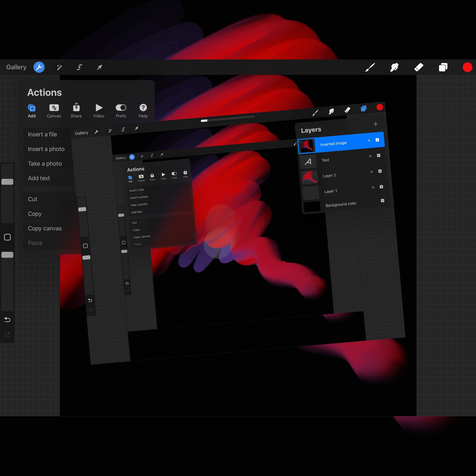Click red color dot in tilted screenshot toolbar
The image size is (476, 476).
(x=380, y=107)
